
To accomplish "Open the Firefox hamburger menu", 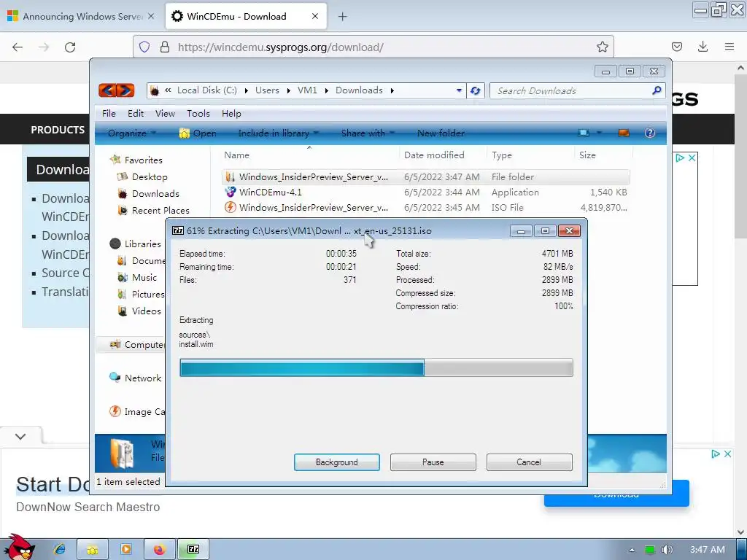I will (729, 47).
